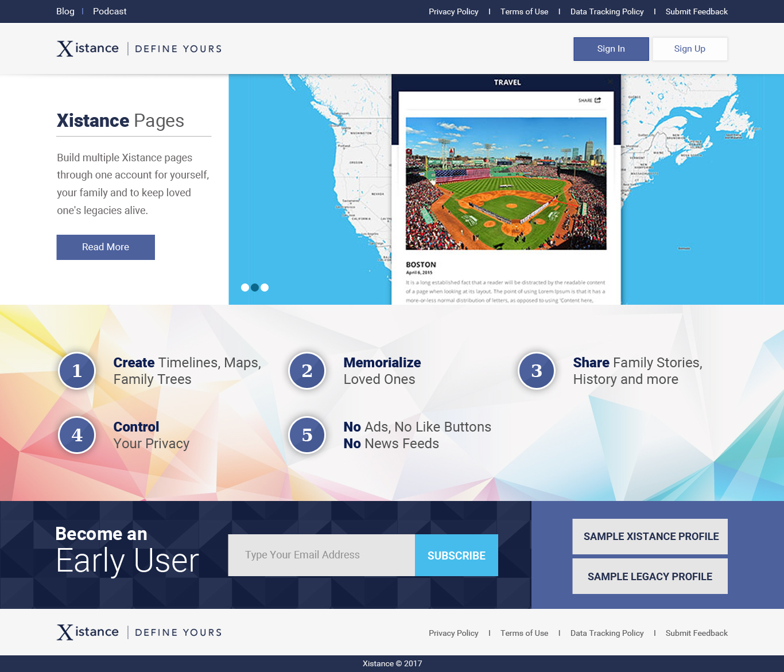Viewport: 784px width, 672px height.
Task: Click the Share icon in travel card
Action: click(x=597, y=100)
